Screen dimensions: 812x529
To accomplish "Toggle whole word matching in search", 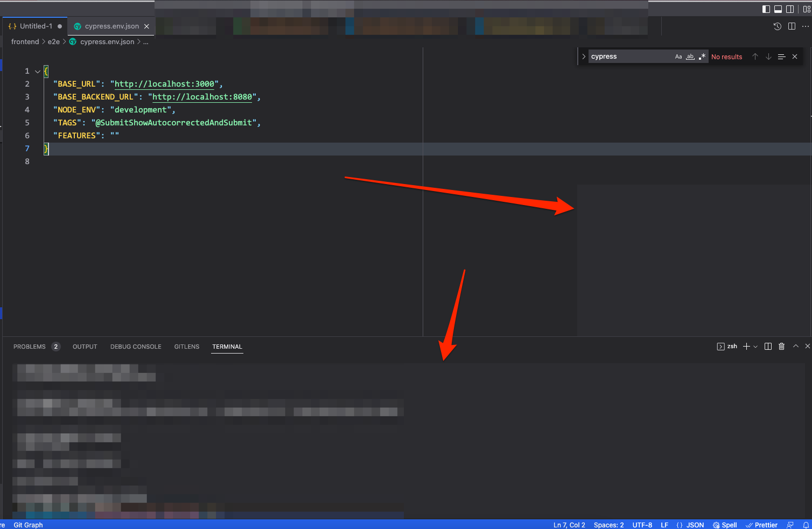I will coord(690,56).
